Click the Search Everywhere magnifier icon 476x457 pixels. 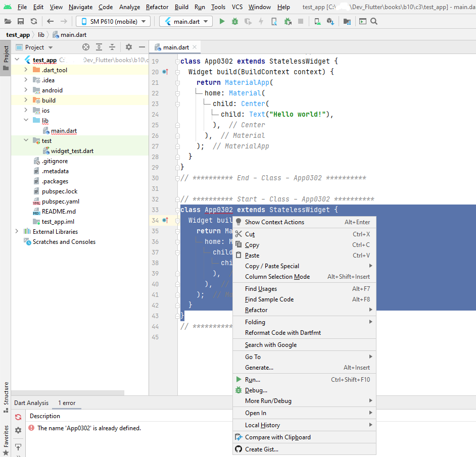(x=374, y=21)
